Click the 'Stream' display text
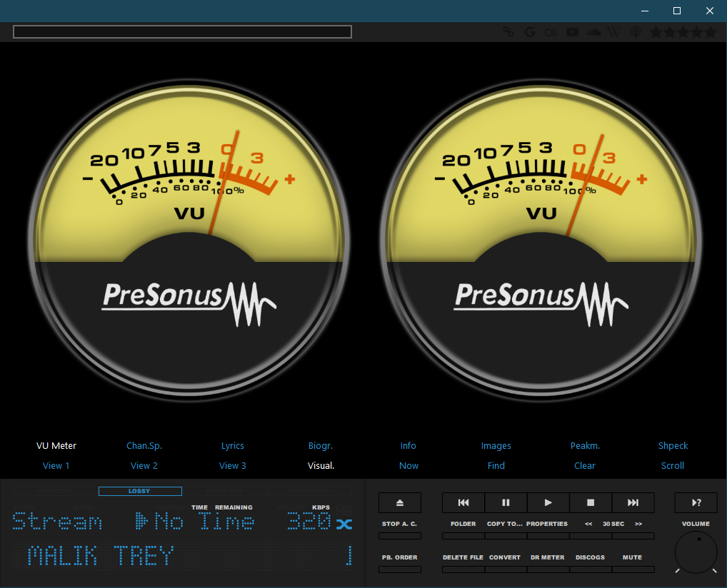 57,521
